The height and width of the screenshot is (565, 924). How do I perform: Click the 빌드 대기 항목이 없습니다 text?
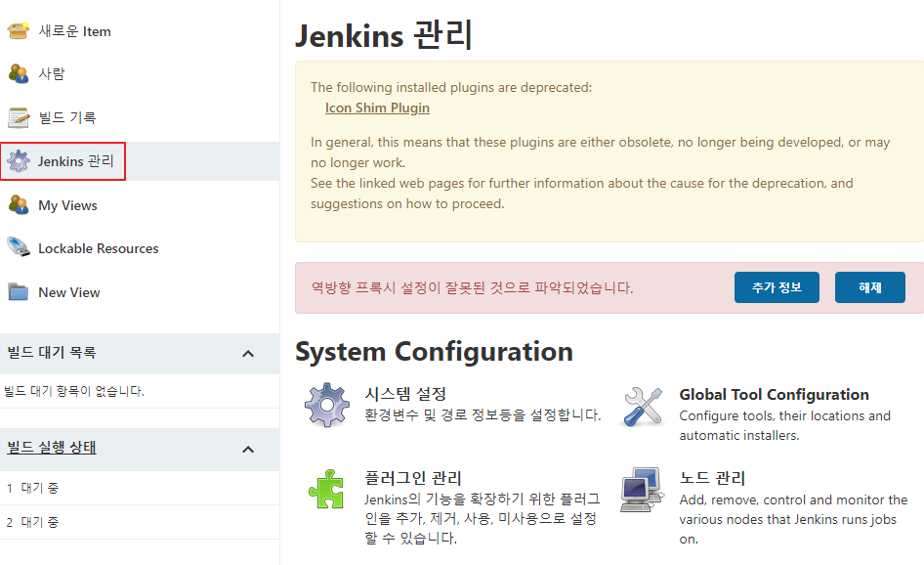(74, 391)
